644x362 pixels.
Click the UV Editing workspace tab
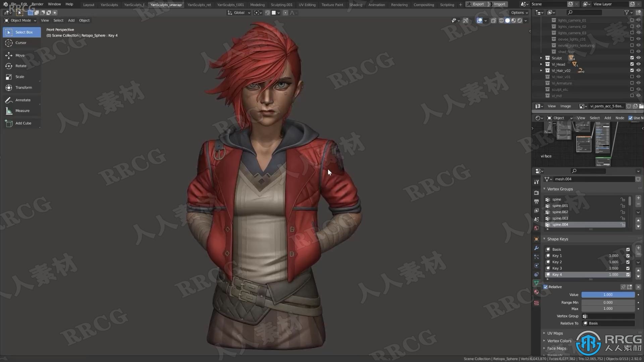coord(307,4)
